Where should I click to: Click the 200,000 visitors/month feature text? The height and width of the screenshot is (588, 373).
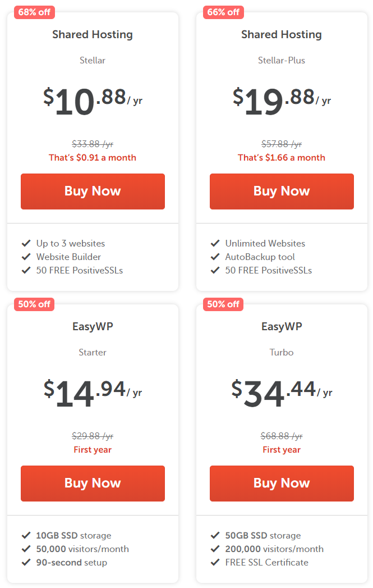pyautogui.click(x=274, y=549)
